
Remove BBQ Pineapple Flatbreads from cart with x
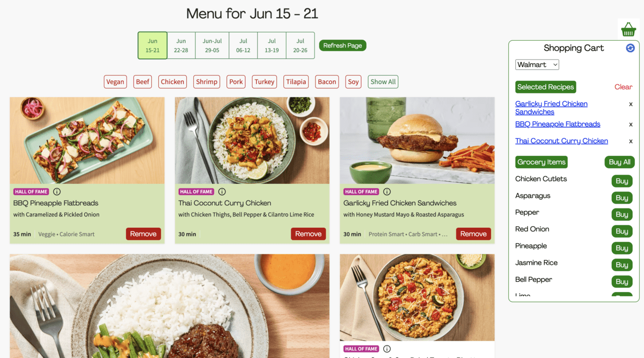(x=631, y=124)
